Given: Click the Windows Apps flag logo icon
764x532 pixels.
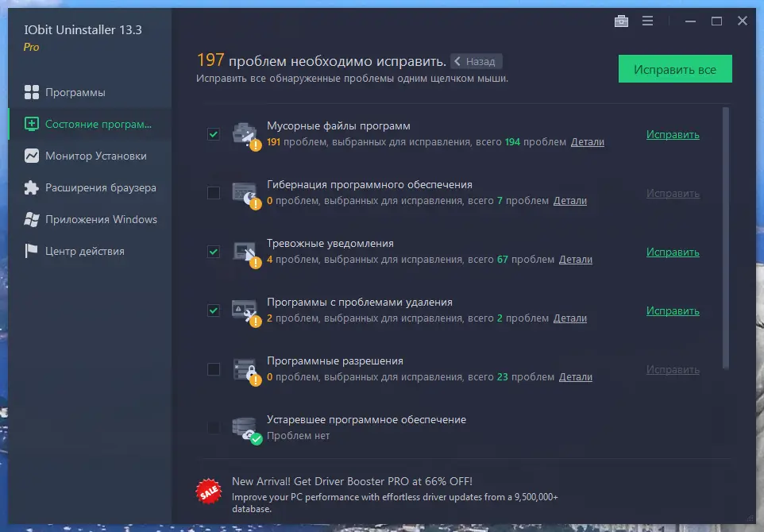Looking at the screenshot, I should click(x=32, y=219).
